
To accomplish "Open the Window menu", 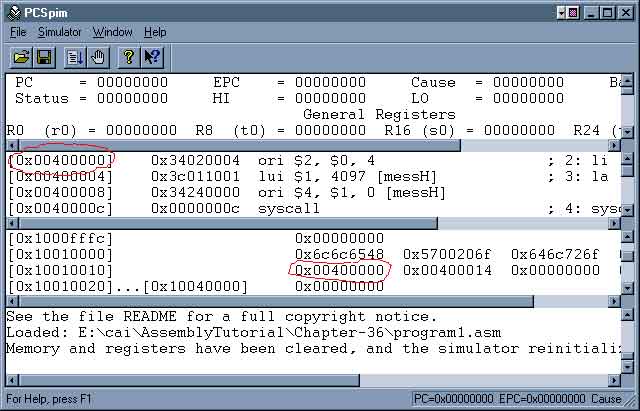I will click(112, 32).
